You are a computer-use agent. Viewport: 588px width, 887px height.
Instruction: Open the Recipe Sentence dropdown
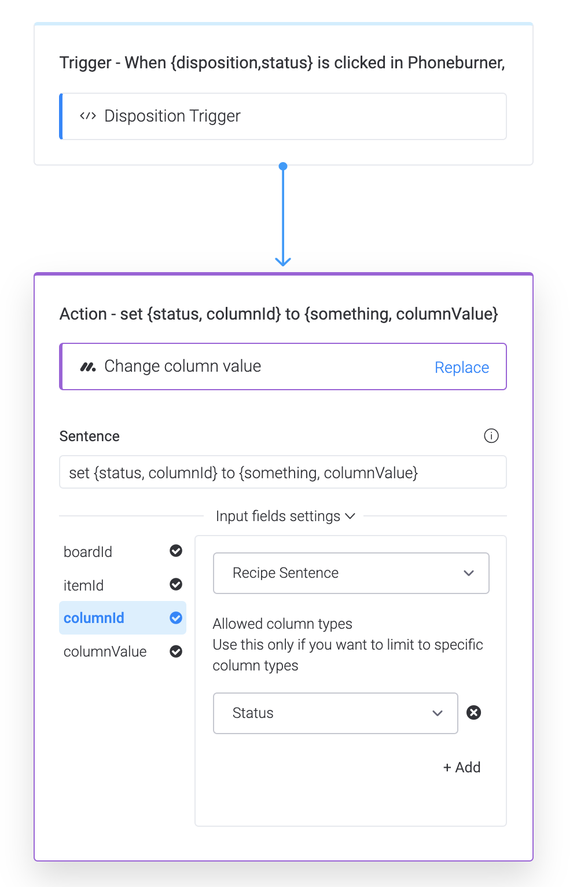[351, 573]
